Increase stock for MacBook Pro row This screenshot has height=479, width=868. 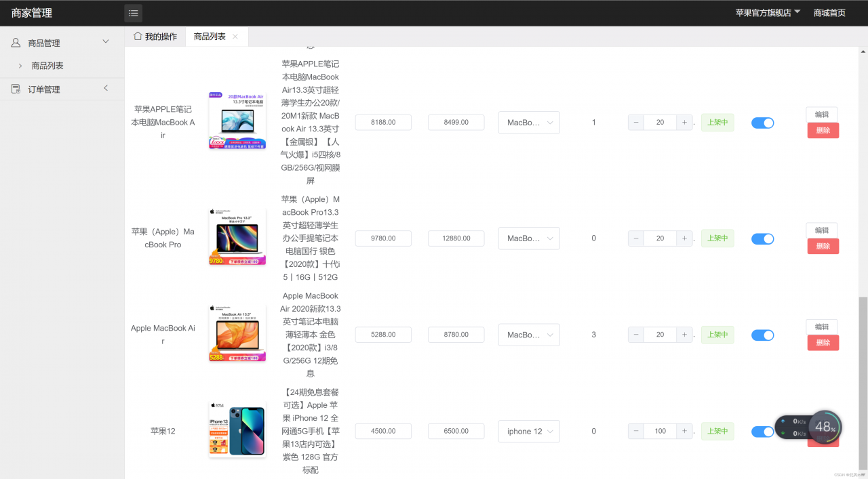(x=685, y=238)
